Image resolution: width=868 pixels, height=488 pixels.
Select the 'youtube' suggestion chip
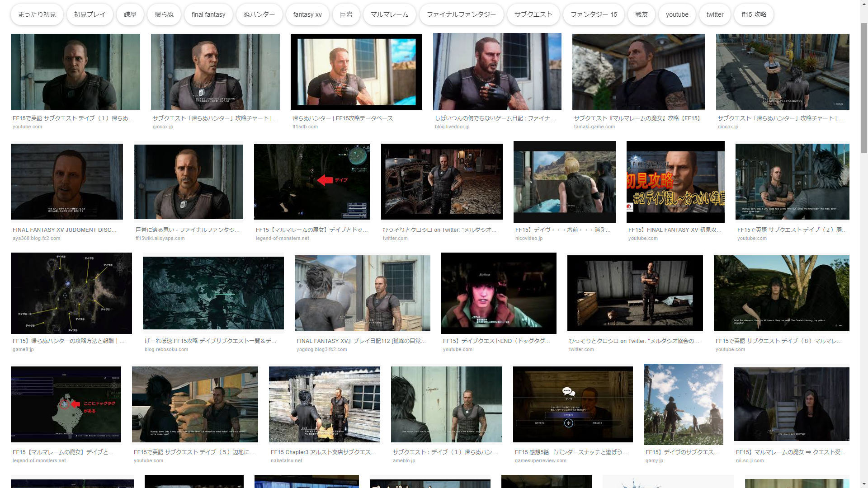point(677,14)
